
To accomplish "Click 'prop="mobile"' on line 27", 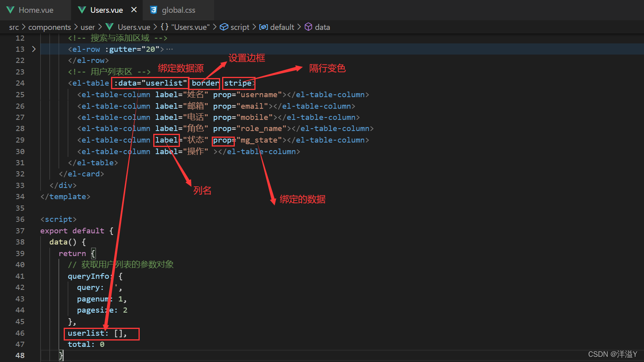I will [243, 117].
